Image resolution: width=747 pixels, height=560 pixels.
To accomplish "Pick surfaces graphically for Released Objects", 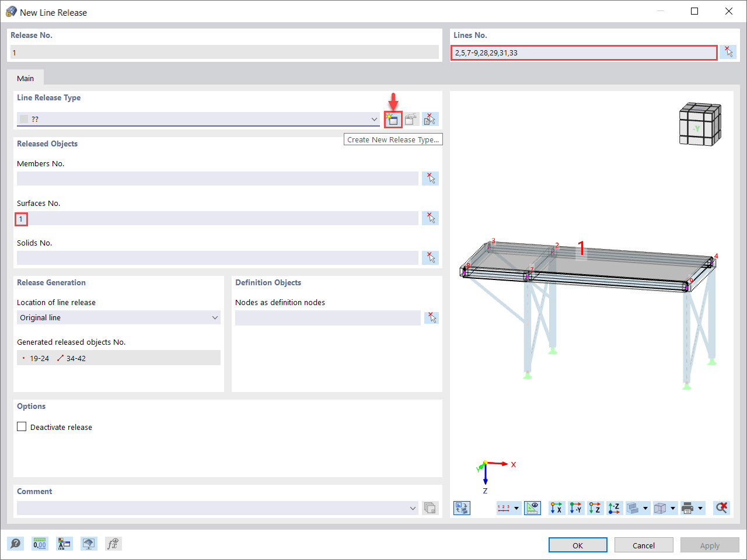I will (x=430, y=218).
